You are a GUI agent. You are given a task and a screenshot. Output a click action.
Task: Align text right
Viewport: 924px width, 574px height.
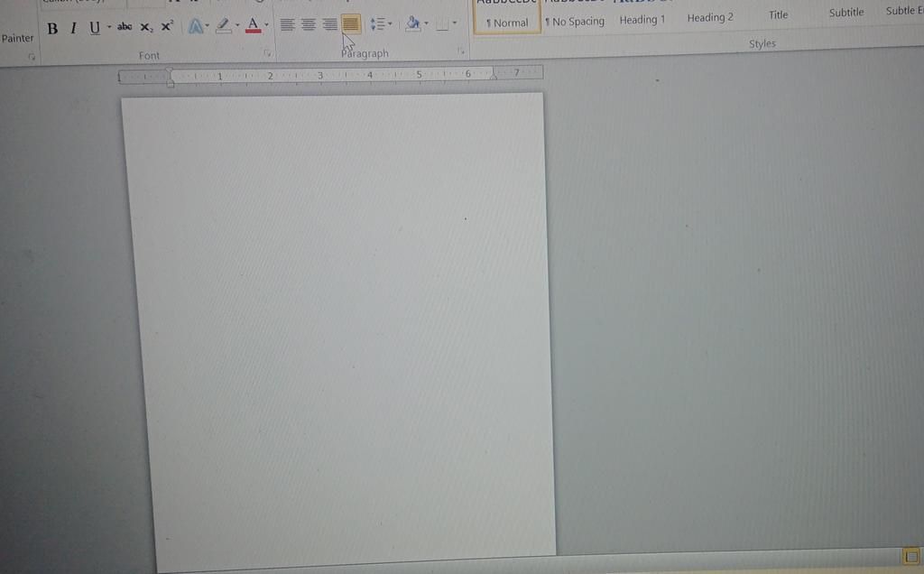[330, 24]
